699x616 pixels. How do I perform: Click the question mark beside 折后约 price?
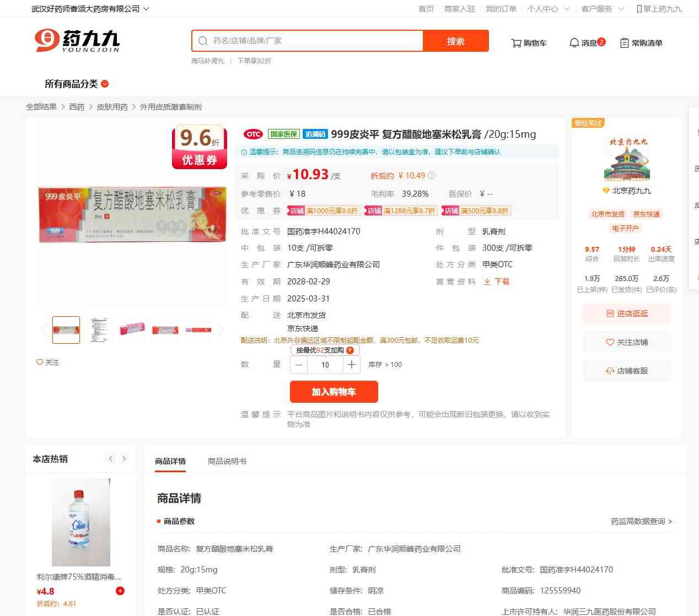point(432,175)
